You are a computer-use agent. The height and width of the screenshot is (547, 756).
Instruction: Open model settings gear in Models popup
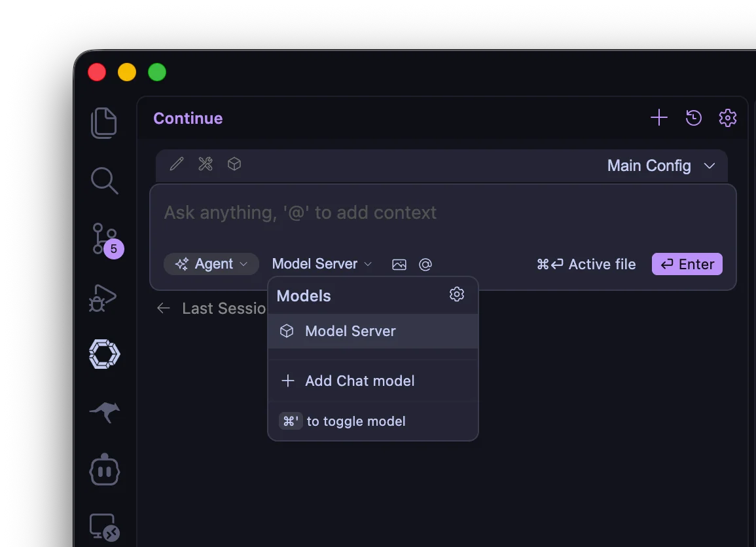[x=457, y=294]
